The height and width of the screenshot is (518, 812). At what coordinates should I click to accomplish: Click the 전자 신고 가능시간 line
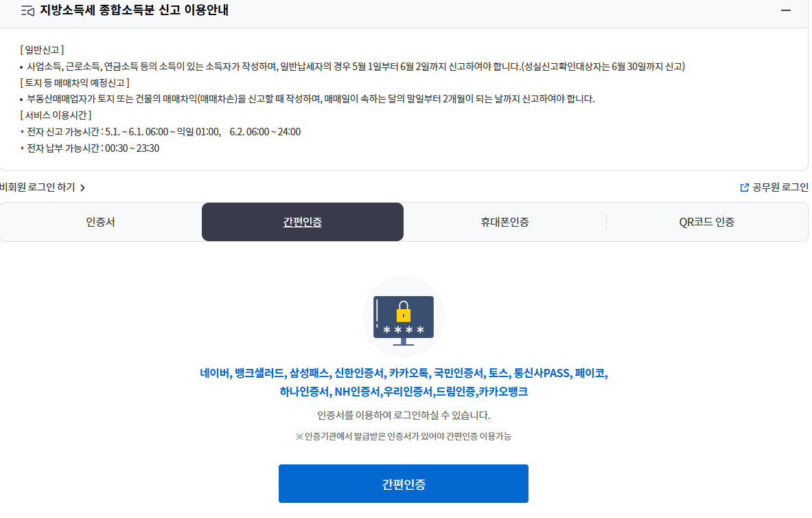[x=161, y=132]
